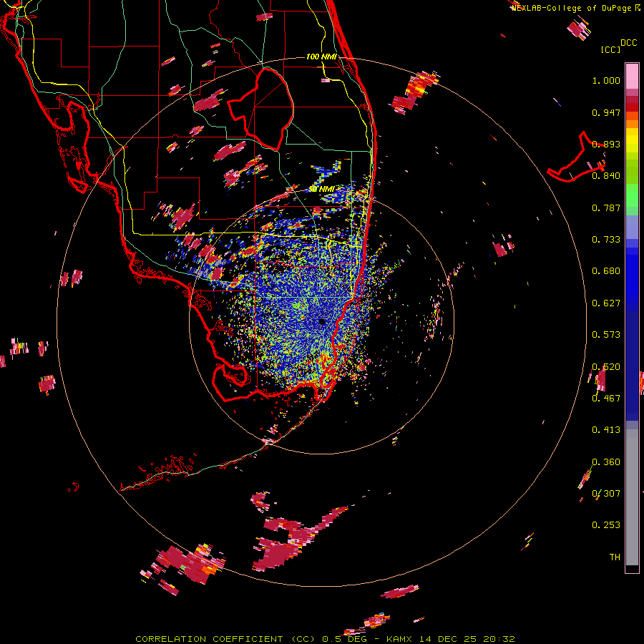The width and height of the screenshot is (644, 644).
Task: Select the 0.893 scale value
Action: pos(606,144)
